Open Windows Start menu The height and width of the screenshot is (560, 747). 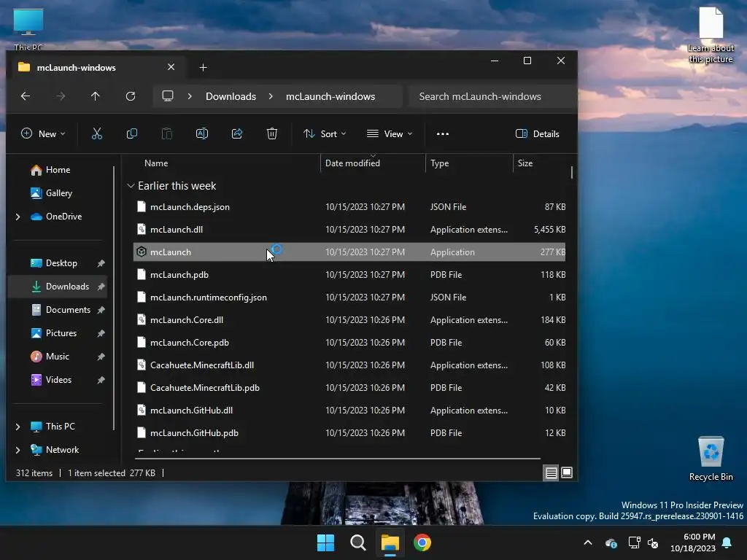326,542
